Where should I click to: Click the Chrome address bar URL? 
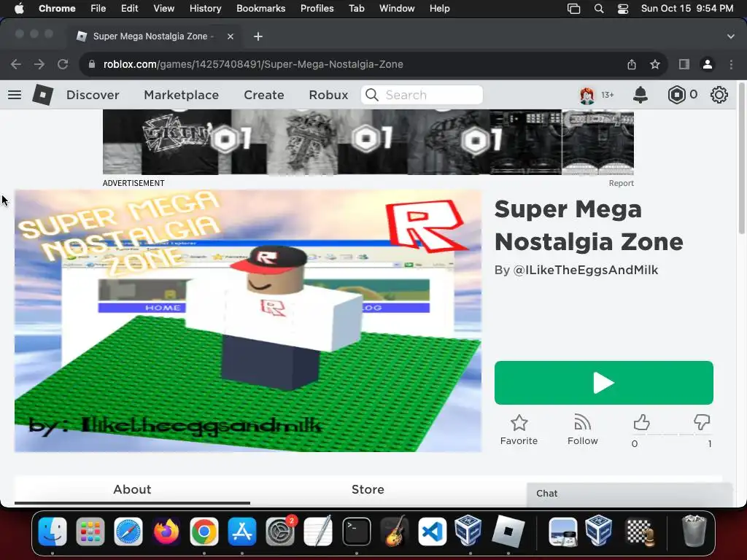point(253,64)
